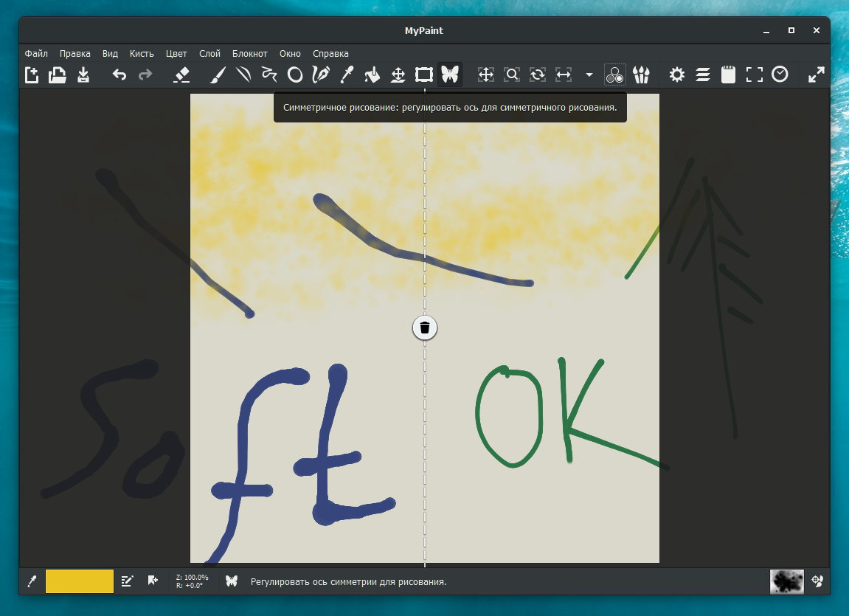Save the drawing with the download icon

coord(83,75)
